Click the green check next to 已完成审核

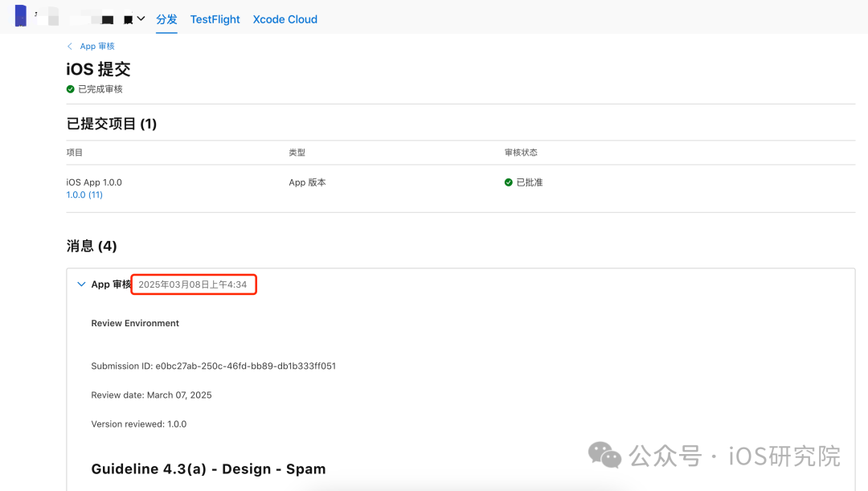click(x=70, y=89)
